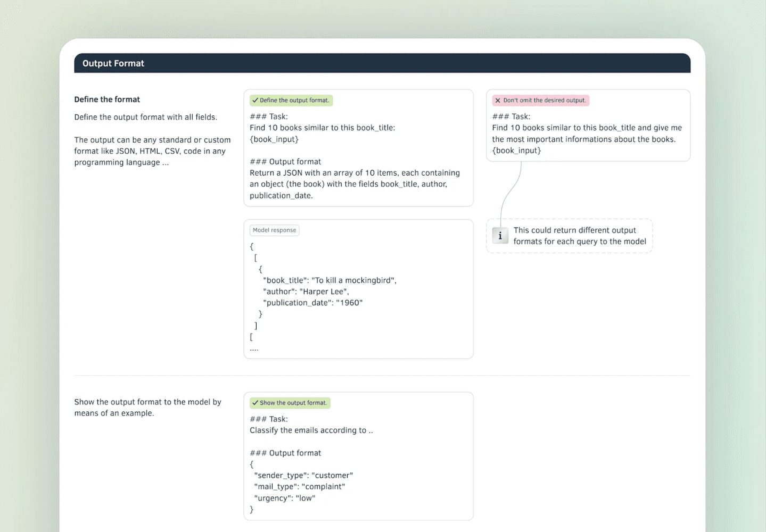The height and width of the screenshot is (532, 766).
Task: Click the '### Output format' line in the books prompt
Action: (x=285, y=162)
